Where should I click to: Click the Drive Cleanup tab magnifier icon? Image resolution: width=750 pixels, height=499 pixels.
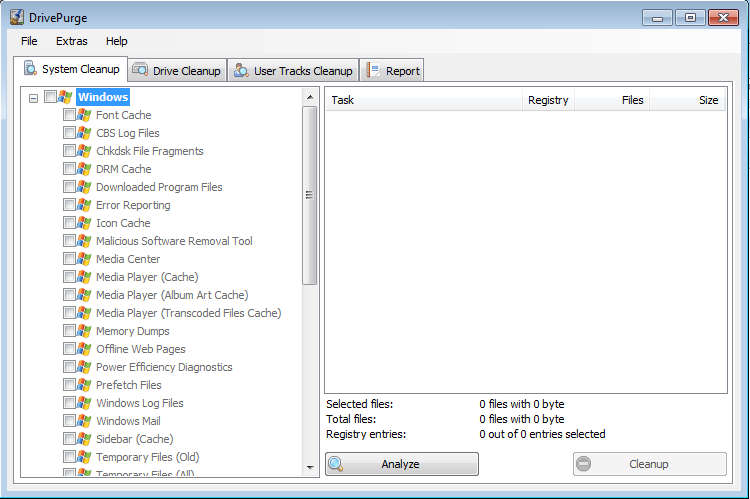(140, 70)
